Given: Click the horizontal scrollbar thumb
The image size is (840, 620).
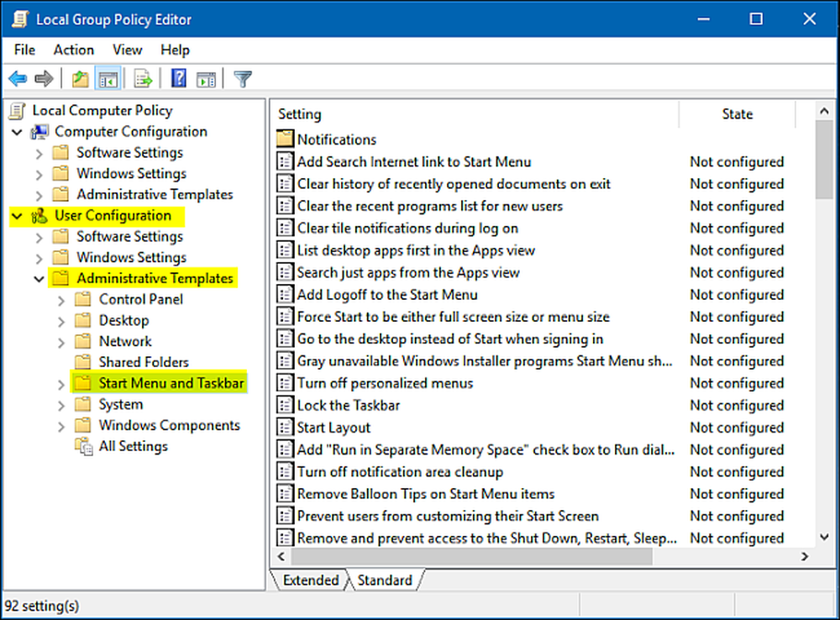Looking at the screenshot, I should point(472,556).
